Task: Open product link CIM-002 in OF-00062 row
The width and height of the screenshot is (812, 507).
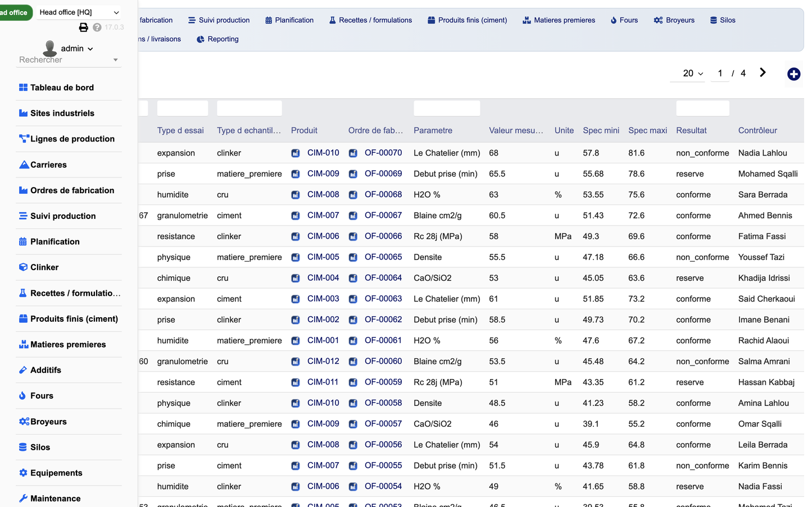Action: pyautogui.click(x=323, y=319)
